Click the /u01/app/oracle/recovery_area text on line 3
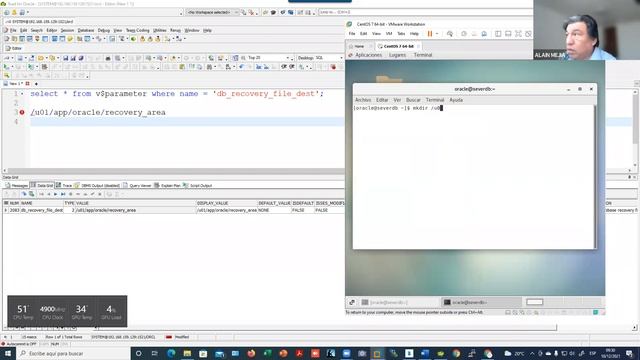This screenshot has width=640, height=360. (x=98, y=112)
